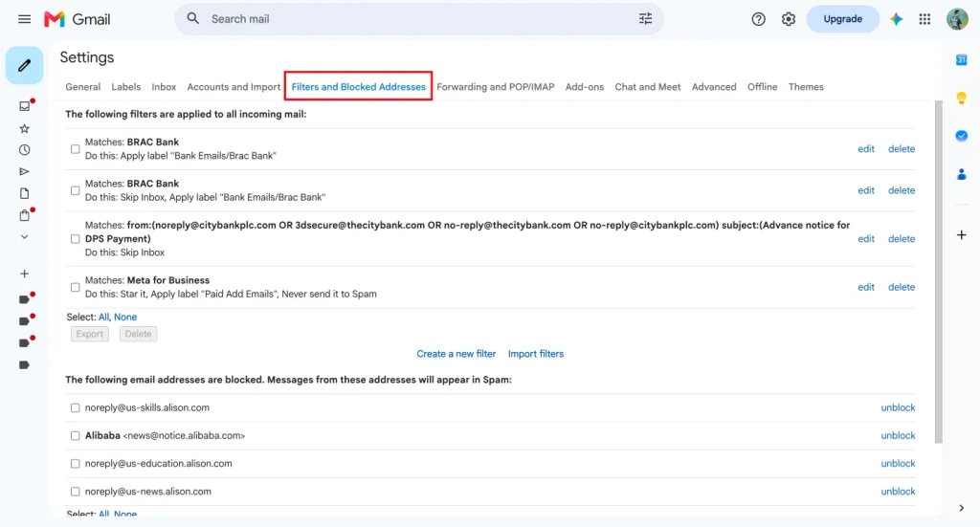Unblock Alibaba news@notice.alibaba.com
980x527 pixels.
coord(898,436)
